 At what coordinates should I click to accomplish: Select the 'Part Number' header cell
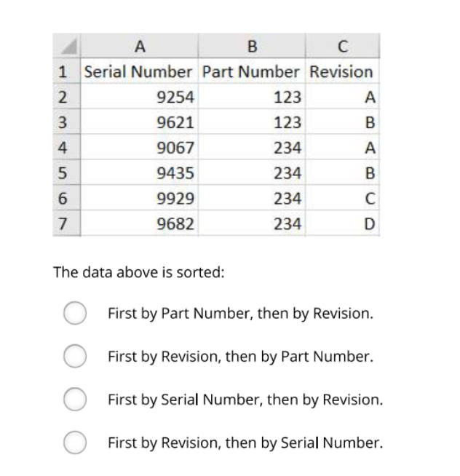[x=251, y=72]
